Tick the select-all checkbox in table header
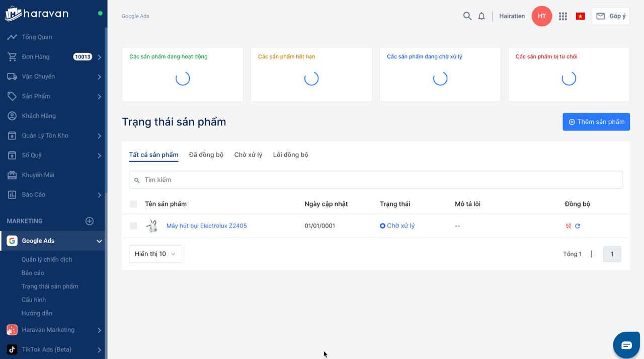 click(x=133, y=204)
